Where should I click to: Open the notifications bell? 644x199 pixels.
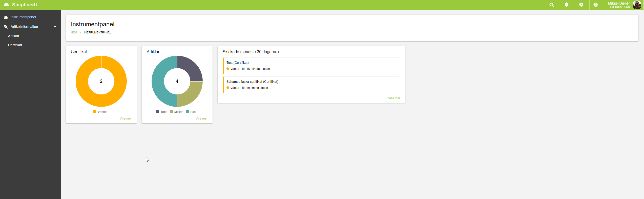tap(567, 5)
